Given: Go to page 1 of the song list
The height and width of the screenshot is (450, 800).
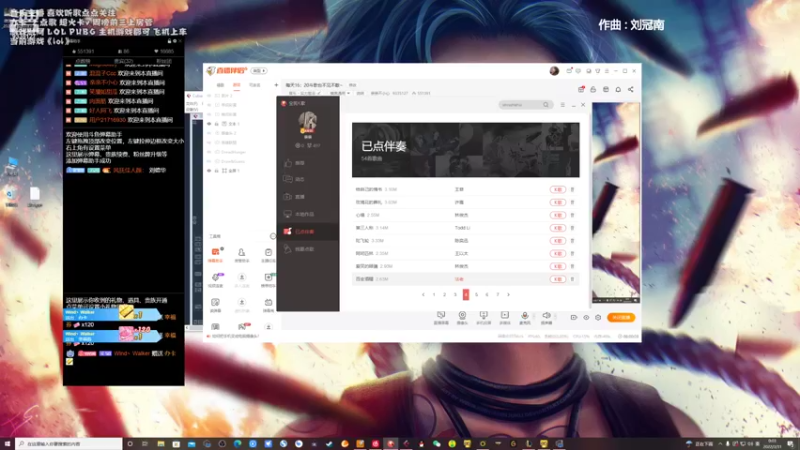Looking at the screenshot, I should pyautogui.click(x=434, y=294).
